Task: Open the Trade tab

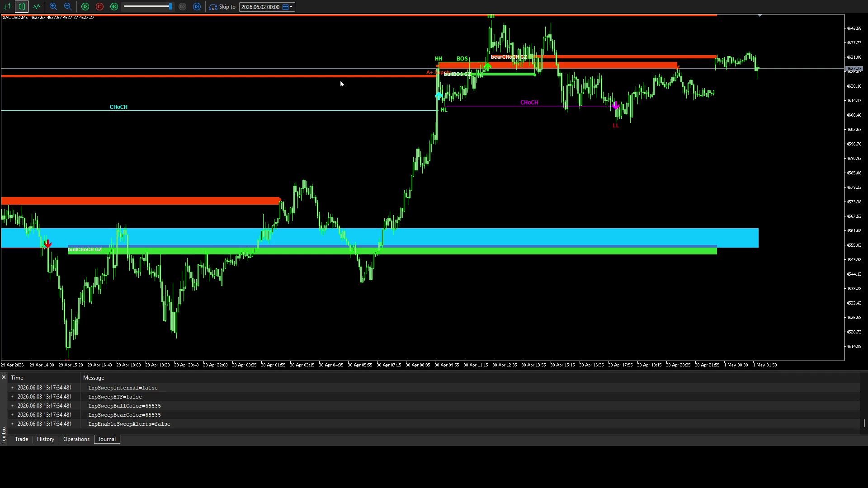Action: click(x=21, y=439)
